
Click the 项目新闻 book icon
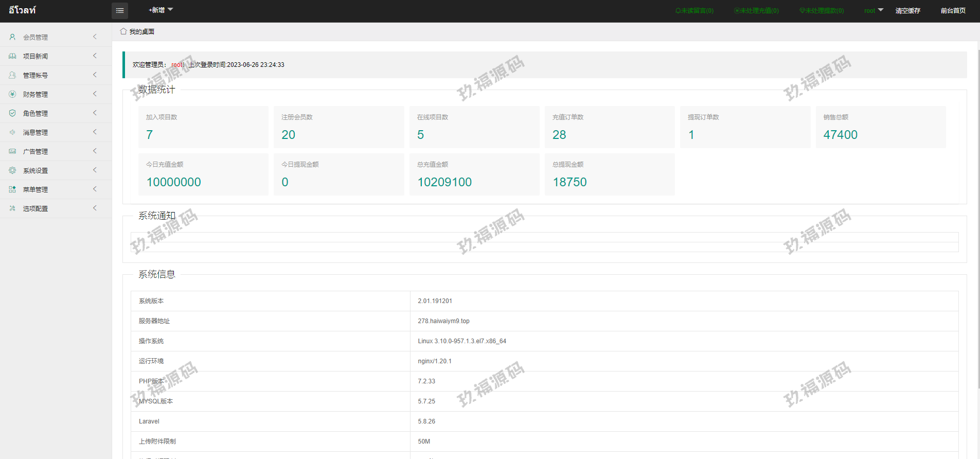[12, 56]
